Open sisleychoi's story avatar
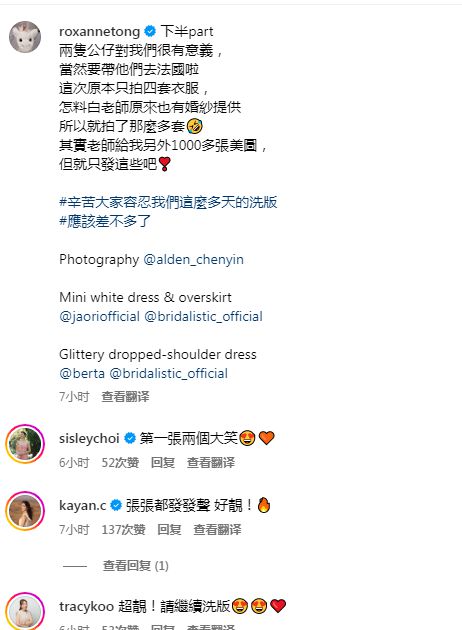Image resolution: width=462 pixels, height=630 pixels. [x=25, y=444]
